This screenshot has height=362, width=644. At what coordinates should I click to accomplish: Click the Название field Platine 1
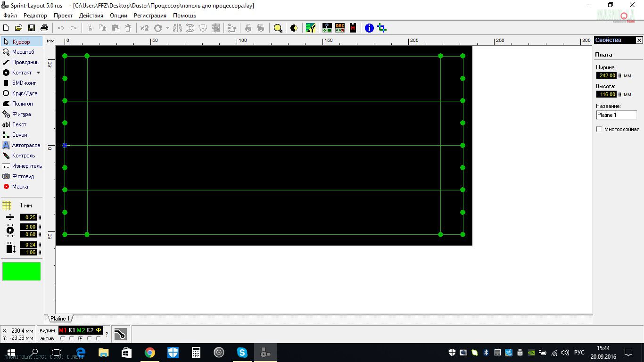[x=616, y=115]
